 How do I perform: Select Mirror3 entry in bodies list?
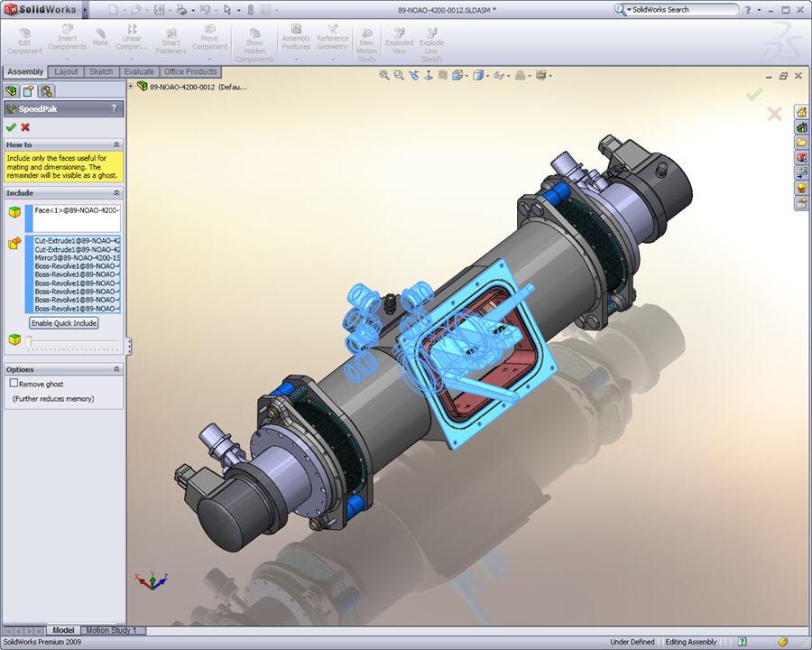pyautogui.click(x=77, y=257)
